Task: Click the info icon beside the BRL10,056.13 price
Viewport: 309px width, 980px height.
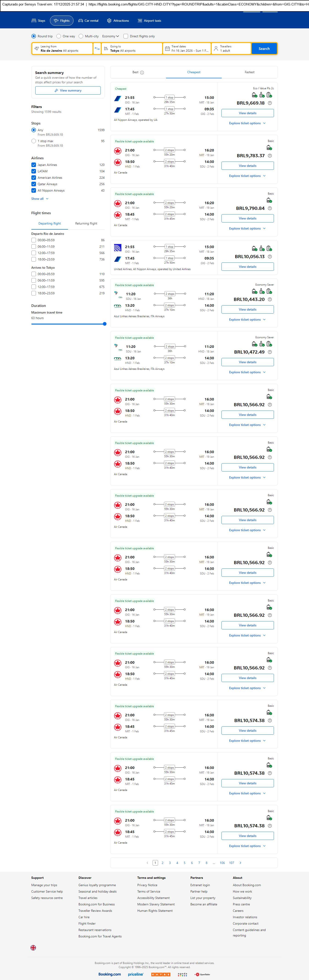Action: 270,257
